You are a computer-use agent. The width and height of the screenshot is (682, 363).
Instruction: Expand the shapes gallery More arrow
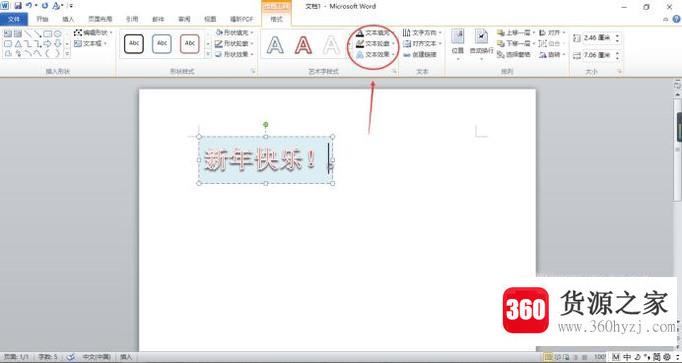click(67, 54)
